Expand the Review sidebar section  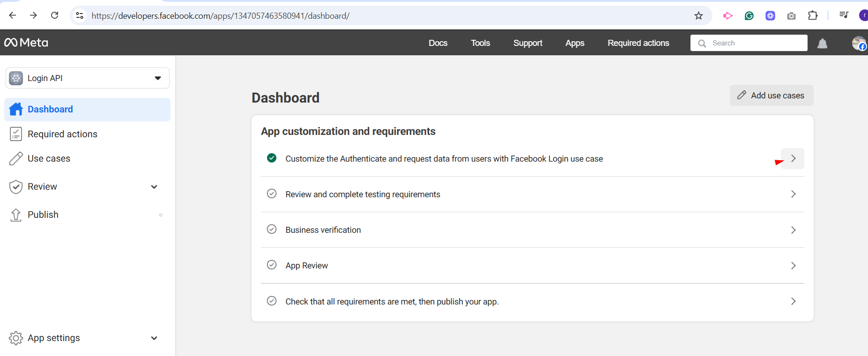coord(154,187)
